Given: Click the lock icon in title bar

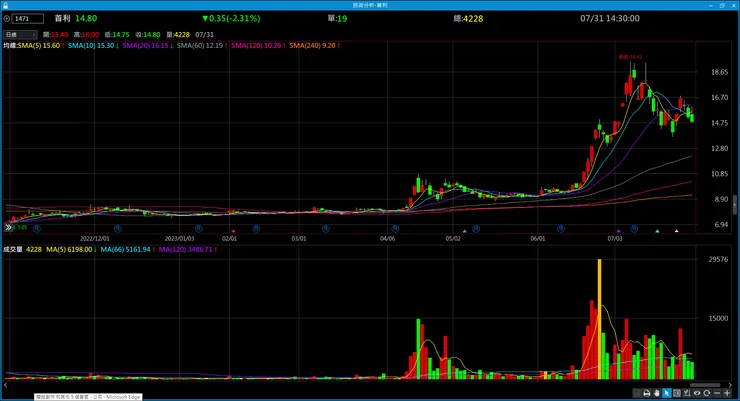Looking at the screenshot, I should pos(5,5).
